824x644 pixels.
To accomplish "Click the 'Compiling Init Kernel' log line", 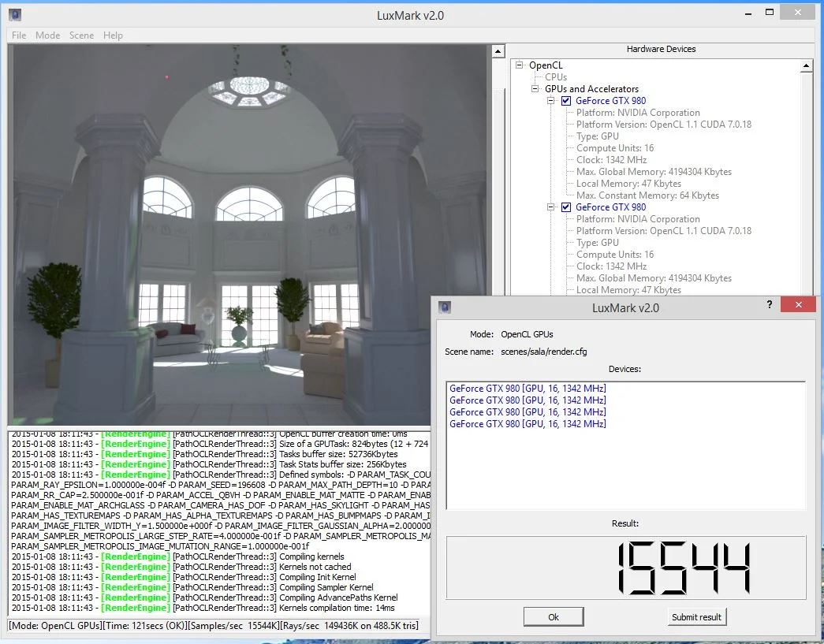I will pos(184,577).
